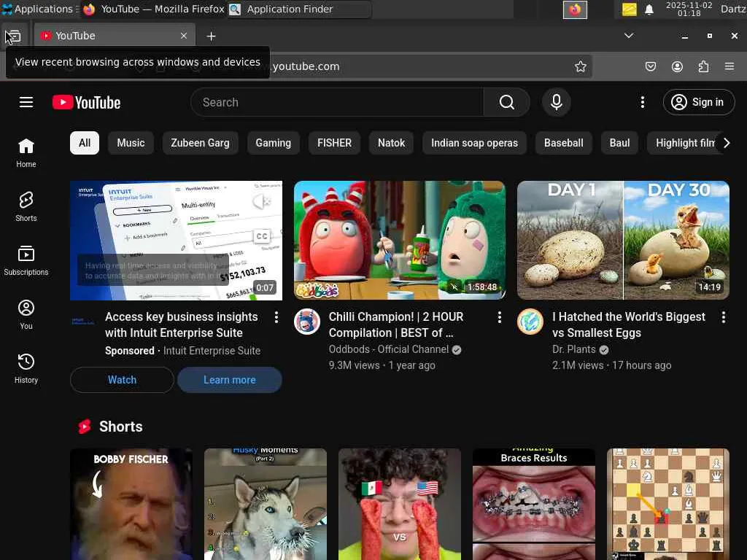
Task: Click the Watch button on ad
Action: (x=122, y=379)
